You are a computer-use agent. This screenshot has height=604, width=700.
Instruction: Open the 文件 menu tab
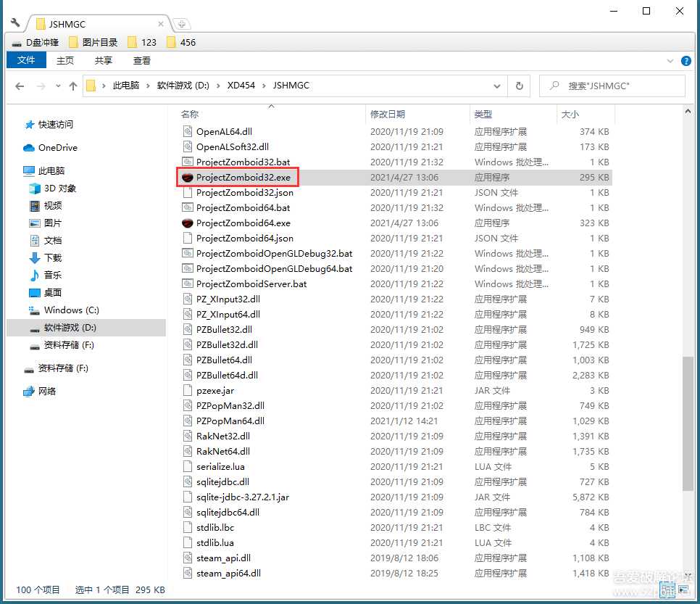click(x=26, y=60)
